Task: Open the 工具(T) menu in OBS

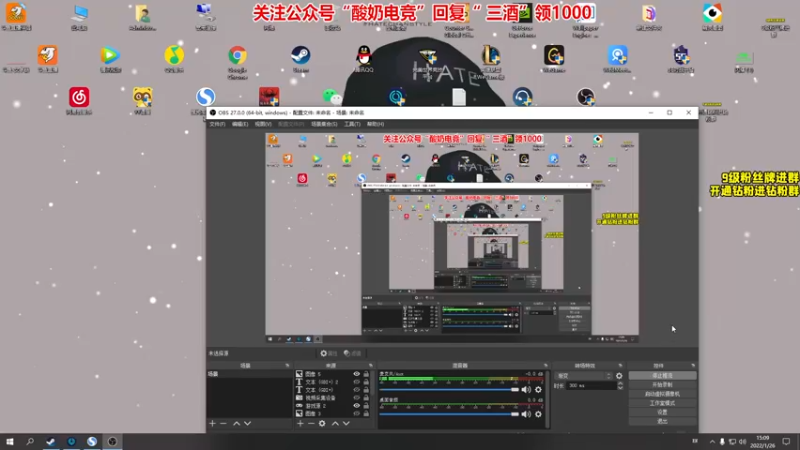Action: (352, 124)
